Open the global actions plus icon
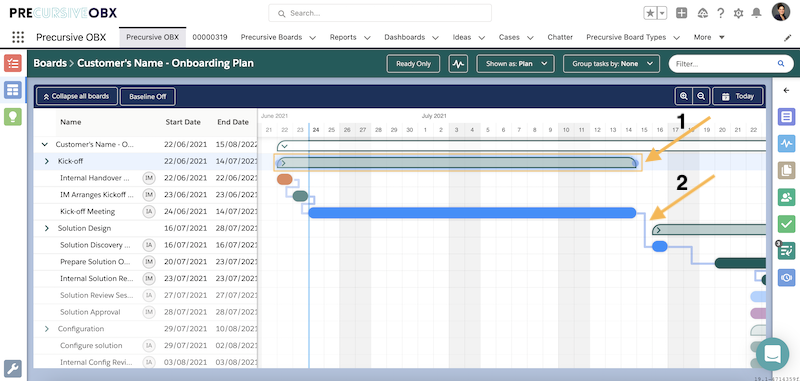800x381 pixels. pos(682,14)
